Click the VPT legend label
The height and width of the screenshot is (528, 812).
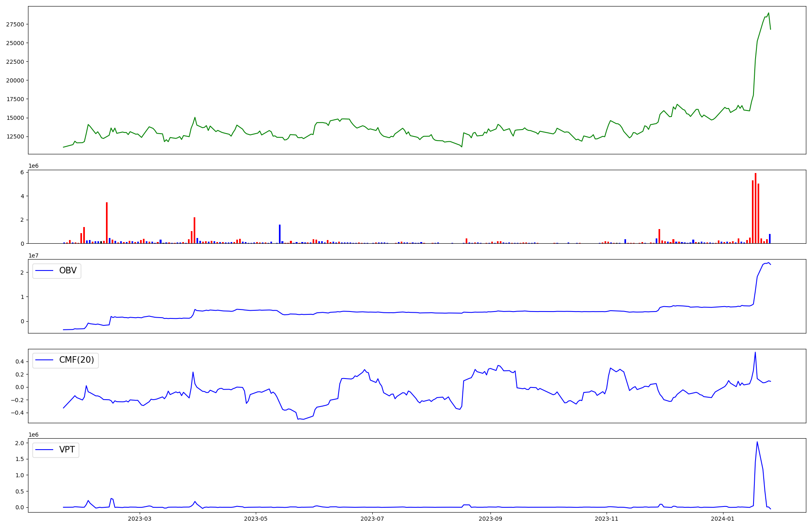[67, 450]
